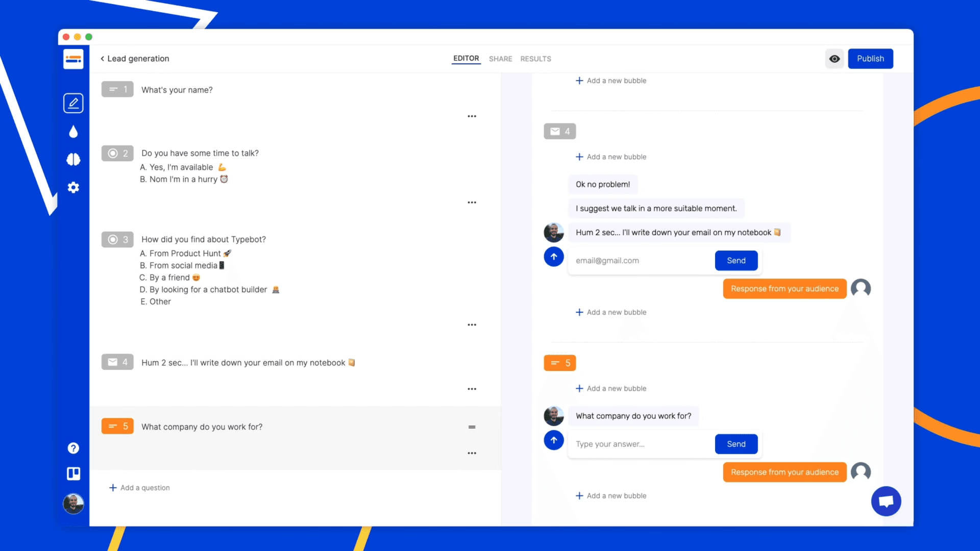
Task: Switch to the SHARE tab
Action: (x=500, y=59)
